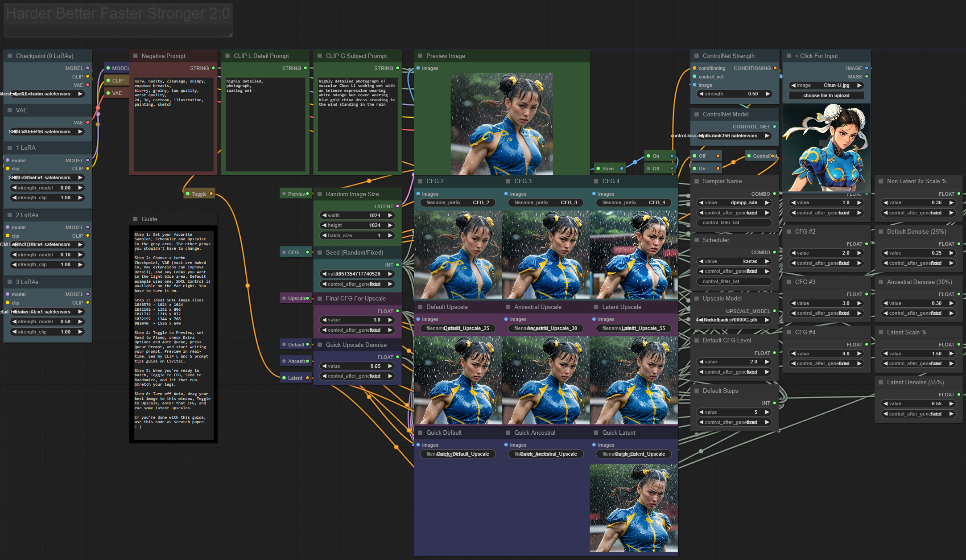Collapse the Click For Input node
The height and width of the screenshot is (560, 966).
(x=789, y=56)
